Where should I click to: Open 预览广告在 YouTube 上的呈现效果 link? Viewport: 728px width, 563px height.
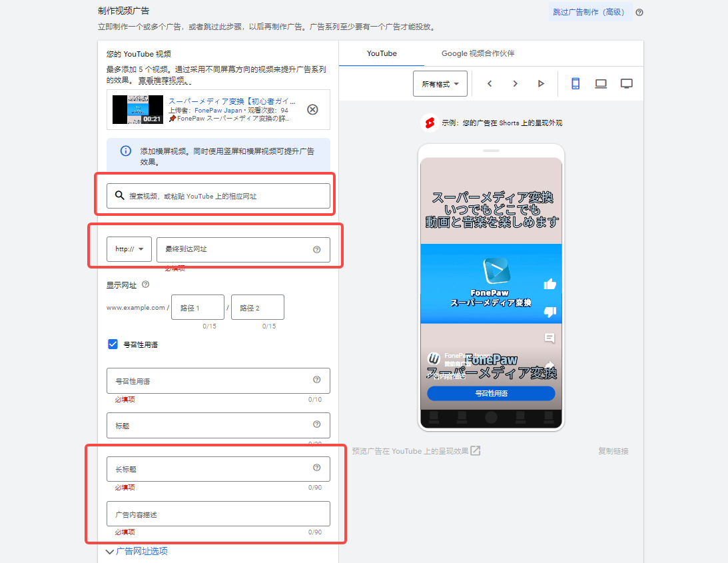pos(416,451)
